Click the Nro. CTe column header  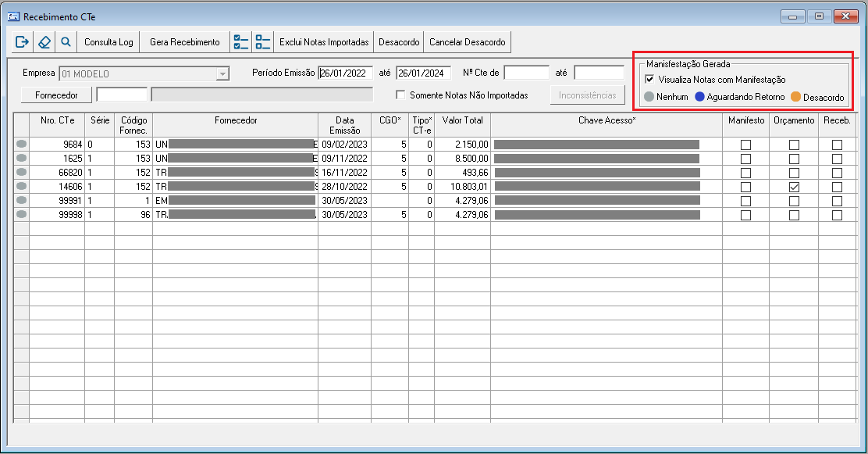coord(57,125)
